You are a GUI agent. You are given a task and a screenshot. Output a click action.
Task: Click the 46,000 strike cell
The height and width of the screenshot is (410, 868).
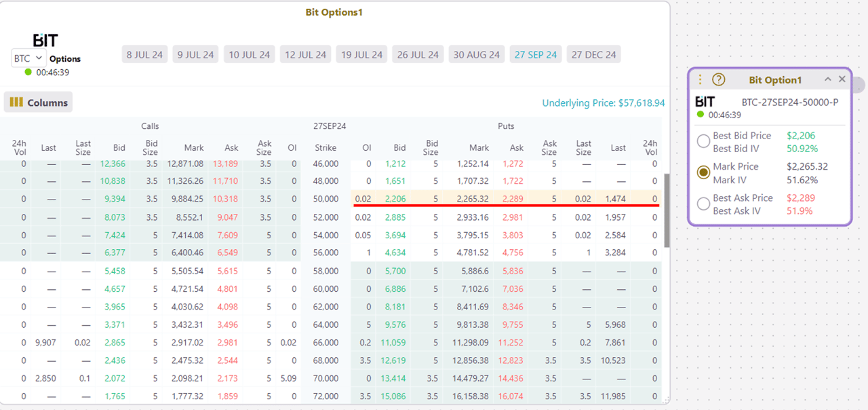point(325,164)
